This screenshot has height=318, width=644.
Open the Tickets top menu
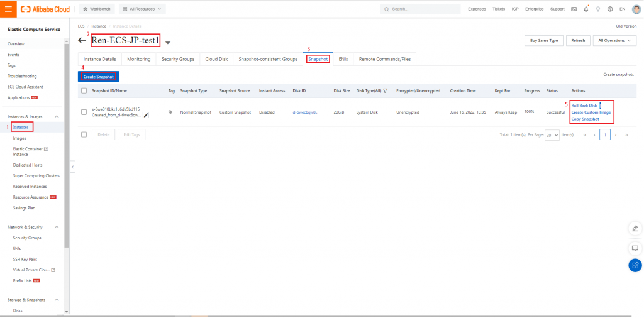click(499, 9)
